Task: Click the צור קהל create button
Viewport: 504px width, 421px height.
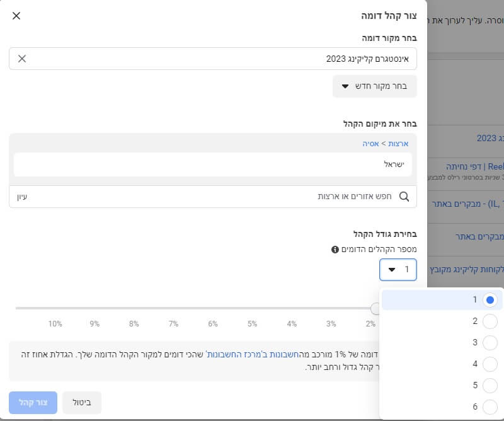Action: 32,402
